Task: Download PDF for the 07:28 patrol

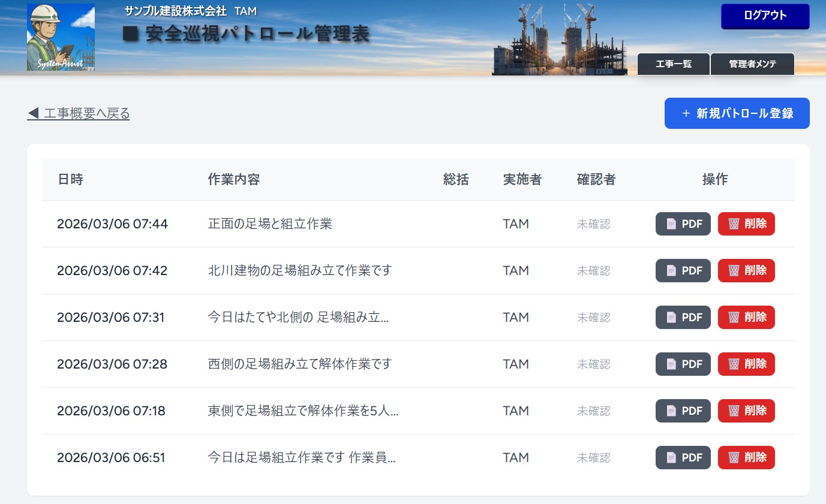Action: tap(683, 364)
